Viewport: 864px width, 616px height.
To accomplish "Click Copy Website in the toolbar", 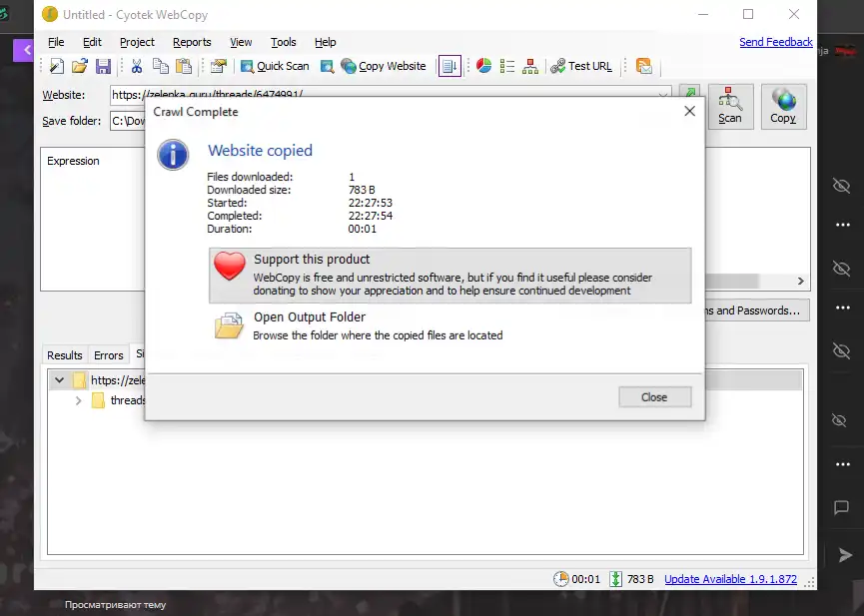I will click(384, 66).
